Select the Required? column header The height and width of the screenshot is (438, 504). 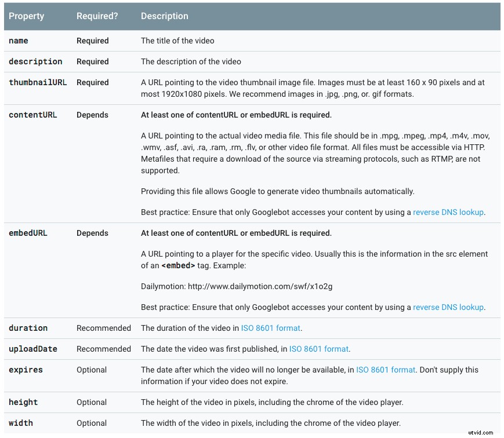click(x=97, y=16)
